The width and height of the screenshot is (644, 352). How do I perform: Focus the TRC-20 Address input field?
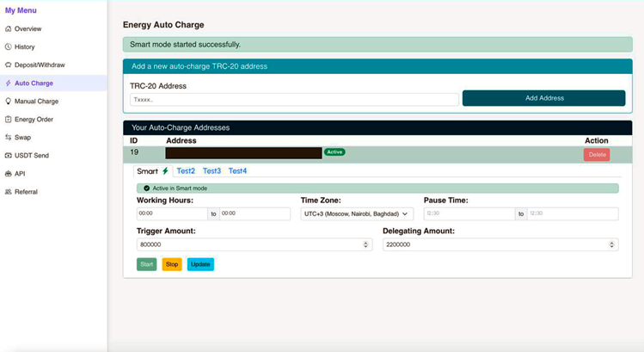click(x=294, y=99)
